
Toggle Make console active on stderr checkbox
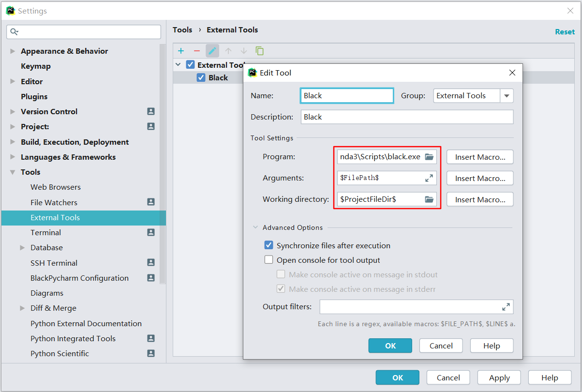click(281, 289)
